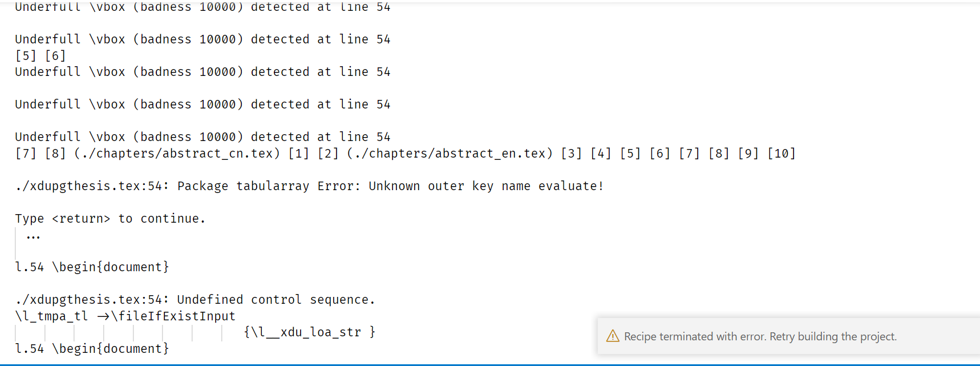Click the '\l_tmpa_tl ->\fileIfExistInput' line
Viewport: 980px width, 366px height.
tap(125, 316)
